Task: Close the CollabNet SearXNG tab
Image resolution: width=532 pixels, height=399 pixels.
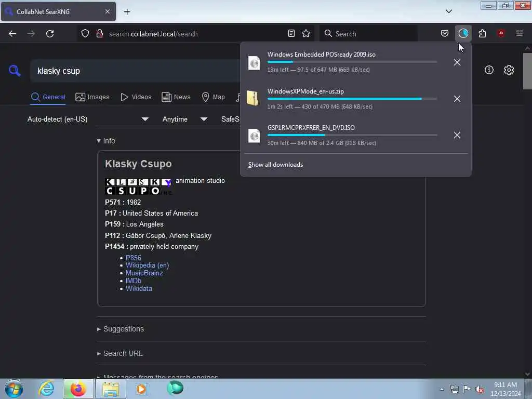Action: 108,11
